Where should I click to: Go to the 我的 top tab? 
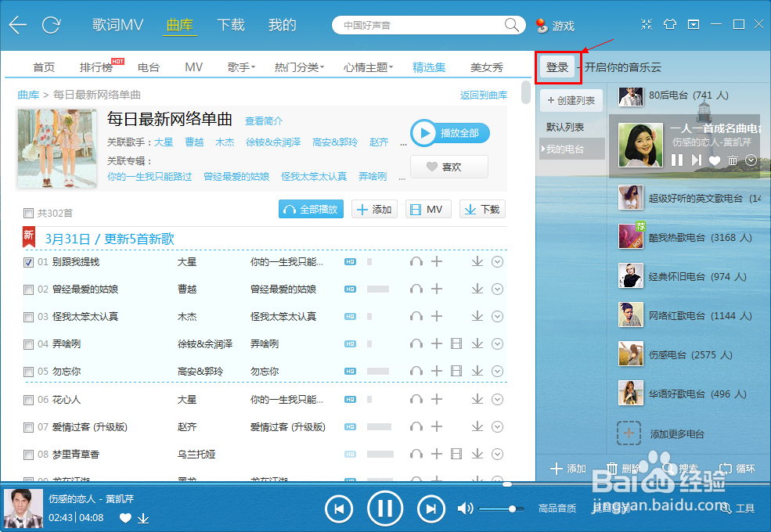(x=283, y=24)
